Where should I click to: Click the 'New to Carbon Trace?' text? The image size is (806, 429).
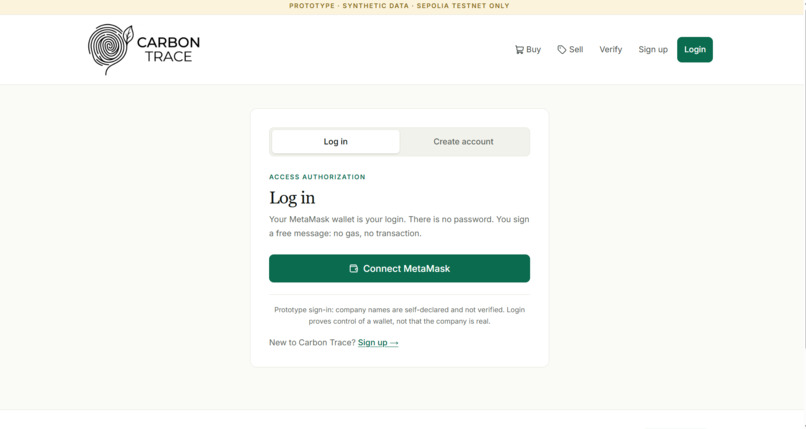tap(312, 342)
